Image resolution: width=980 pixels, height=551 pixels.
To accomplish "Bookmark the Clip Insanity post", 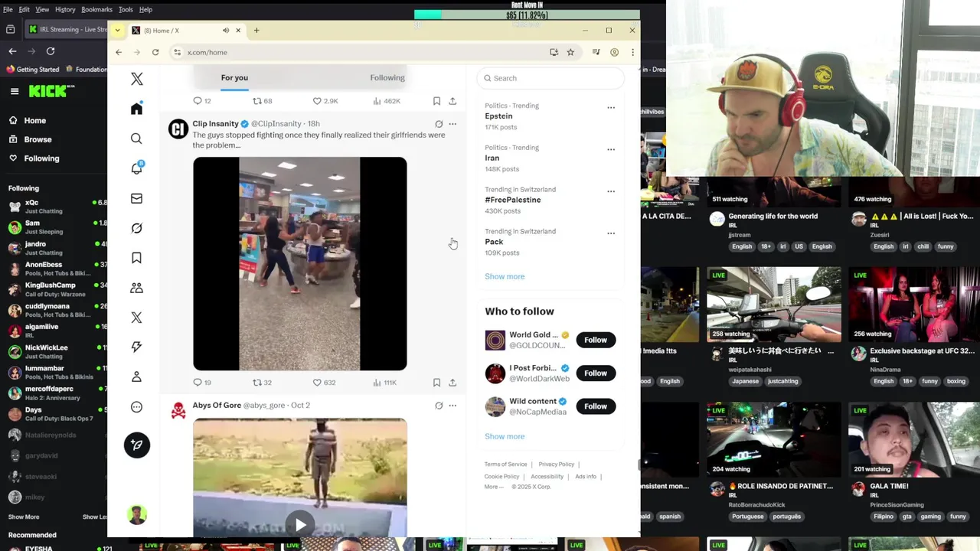I will (x=436, y=383).
